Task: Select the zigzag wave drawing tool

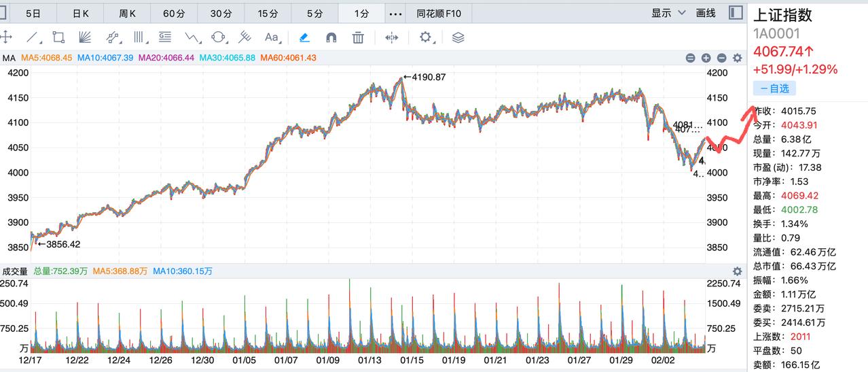Action: coord(192,37)
